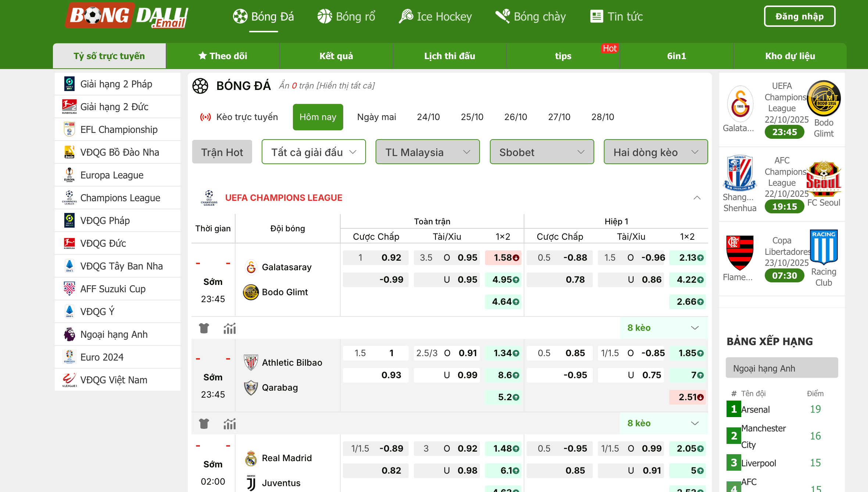Open the statistics chart icon below Athletic Bilbao match
Screen dimensions: 868x492
click(x=229, y=423)
